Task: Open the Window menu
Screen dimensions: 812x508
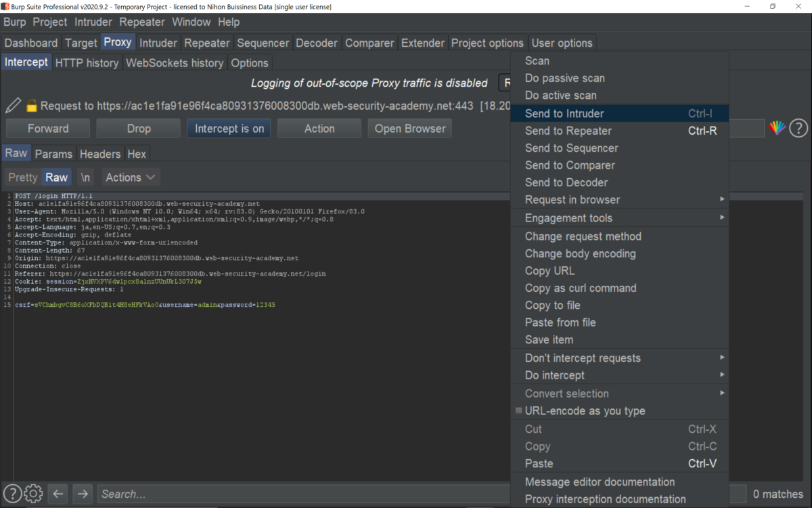Action: point(191,22)
